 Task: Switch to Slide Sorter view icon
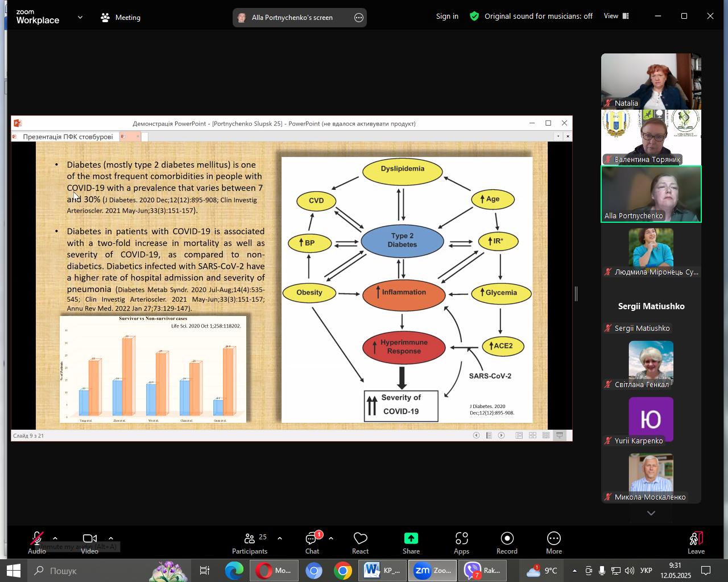pos(533,435)
